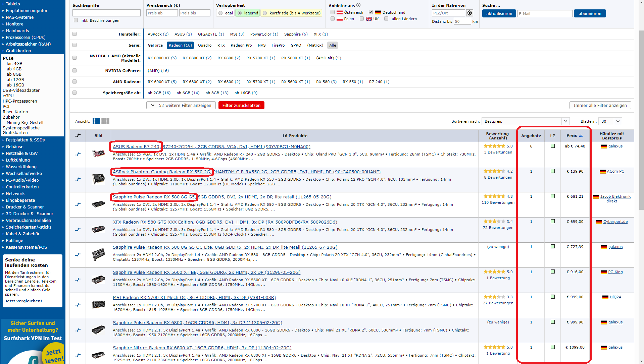
Task: Click star rating of XFX RX 580 GTS
Action: 494,222
